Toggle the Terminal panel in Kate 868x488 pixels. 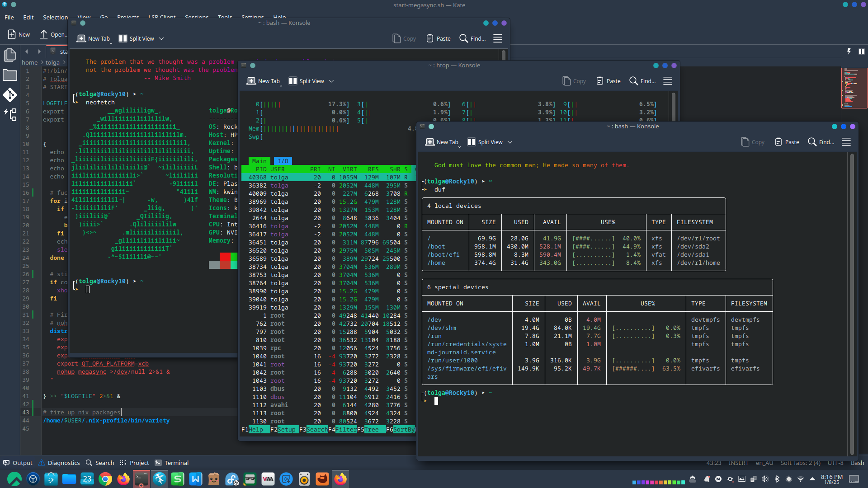172,463
